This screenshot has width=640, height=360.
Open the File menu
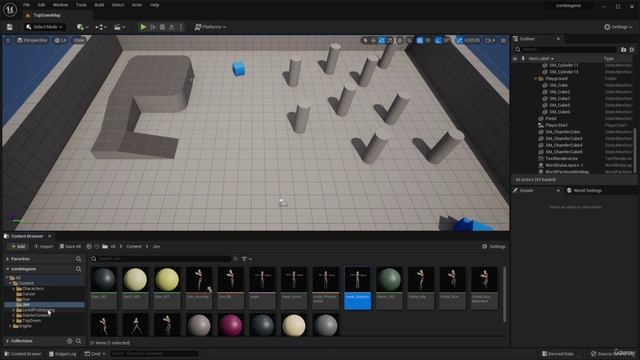coord(27,5)
